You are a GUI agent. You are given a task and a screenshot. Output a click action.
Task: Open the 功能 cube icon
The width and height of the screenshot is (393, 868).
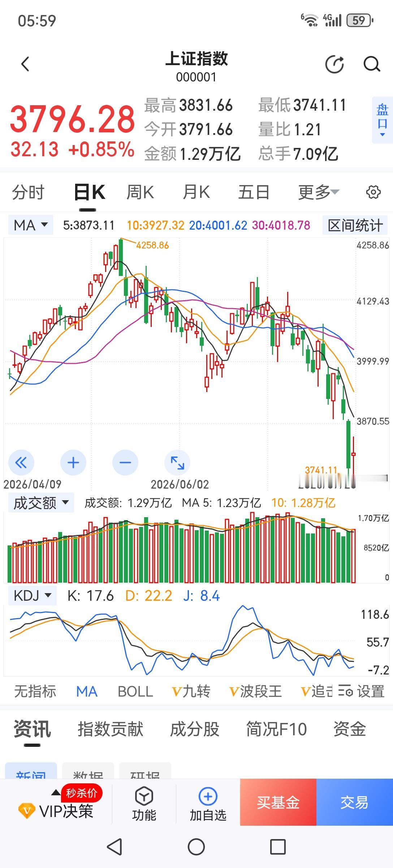point(144,804)
